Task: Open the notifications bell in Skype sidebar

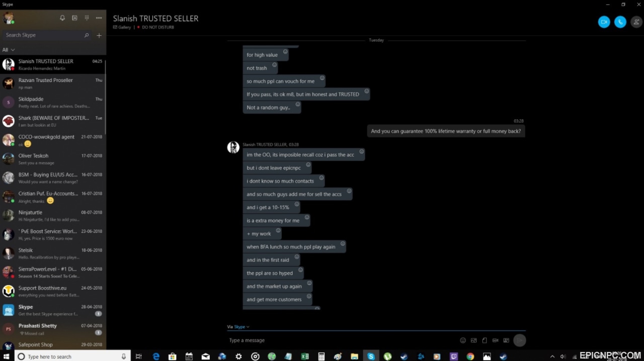Action: pyautogui.click(x=62, y=18)
